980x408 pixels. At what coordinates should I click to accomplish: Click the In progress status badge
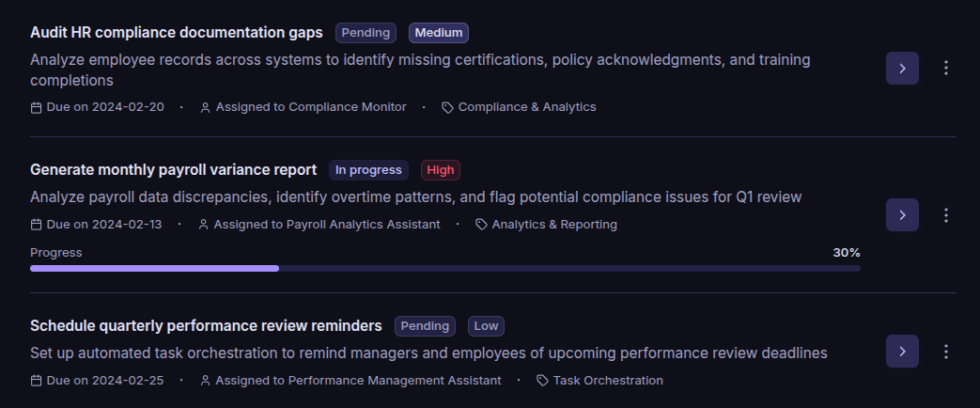pyautogui.click(x=368, y=170)
